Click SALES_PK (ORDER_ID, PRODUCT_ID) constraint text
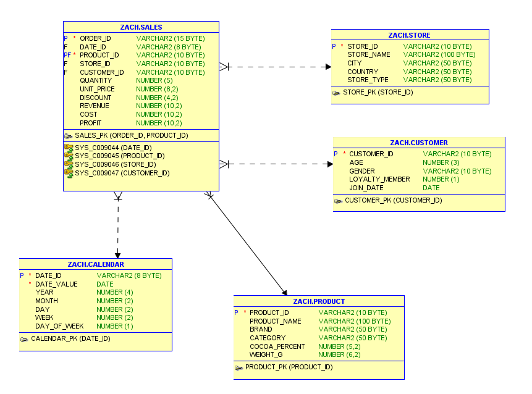Viewport: 532px width, 394px height. pos(132,135)
